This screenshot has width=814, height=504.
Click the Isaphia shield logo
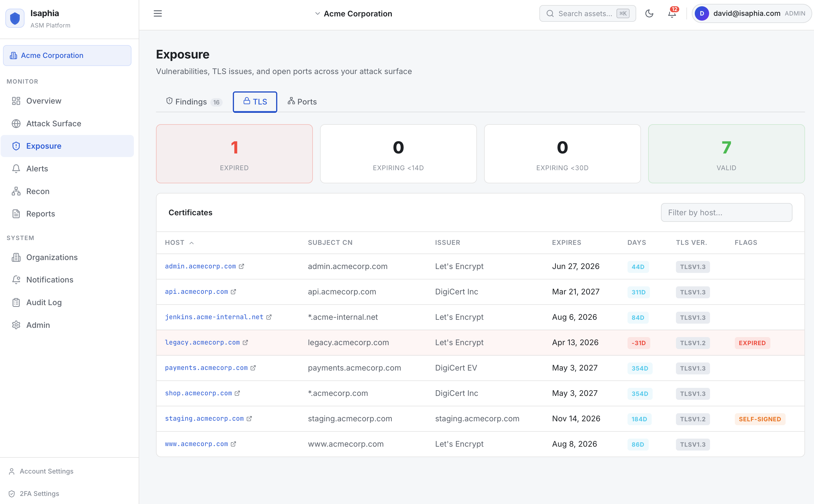click(x=15, y=18)
